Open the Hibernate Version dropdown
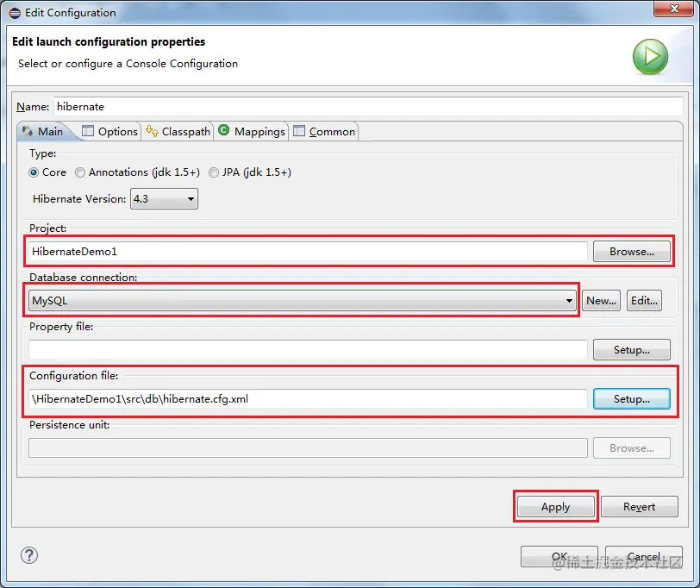 tap(189, 198)
